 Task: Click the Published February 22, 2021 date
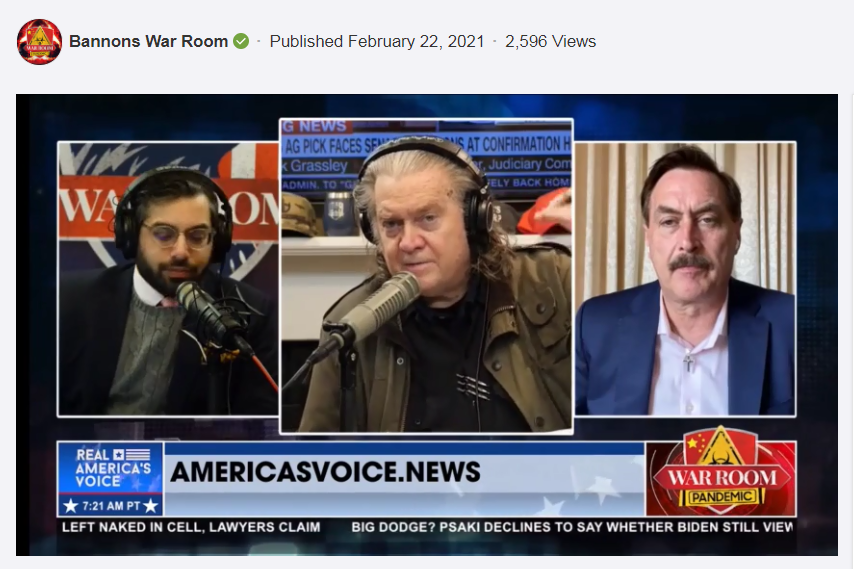pos(377,41)
